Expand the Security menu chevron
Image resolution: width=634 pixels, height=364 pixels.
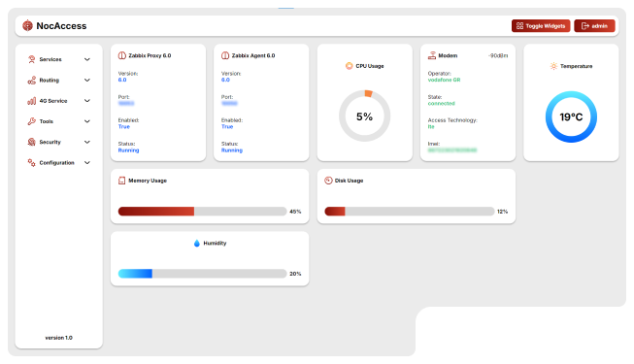point(87,142)
